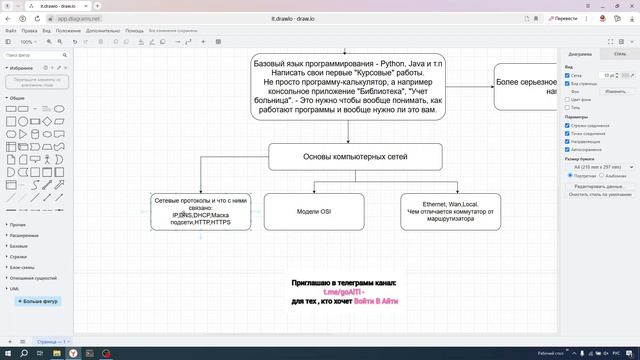Bring selection to front icon
Viewport: 640px width, 360px height.
point(116,42)
